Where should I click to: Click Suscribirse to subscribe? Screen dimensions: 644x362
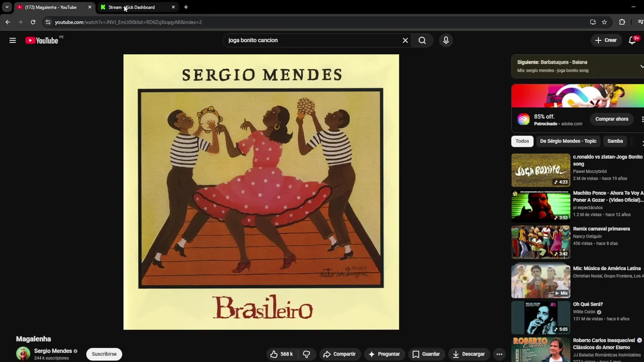(104, 354)
